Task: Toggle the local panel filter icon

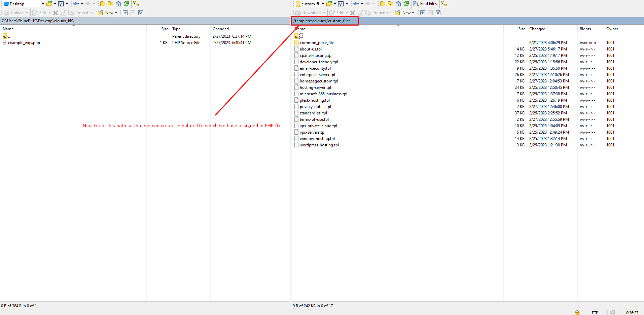Action: [x=61, y=4]
